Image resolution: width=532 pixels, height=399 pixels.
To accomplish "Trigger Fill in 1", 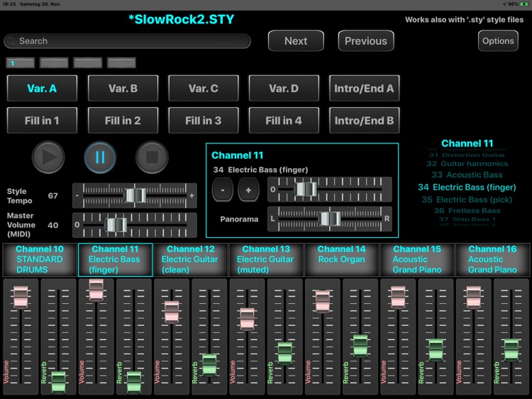I will [x=42, y=121].
